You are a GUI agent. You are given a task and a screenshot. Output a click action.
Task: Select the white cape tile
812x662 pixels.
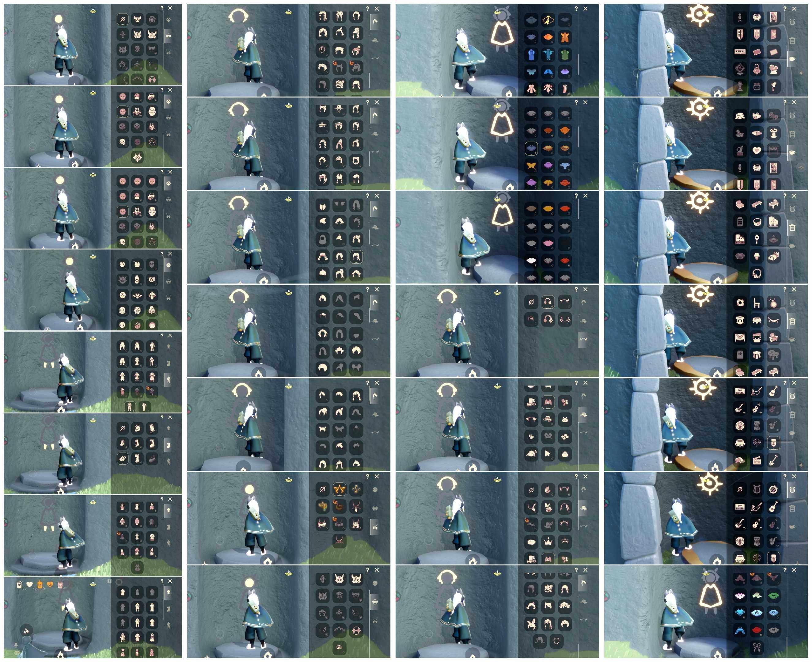click(x=531, y=261)
